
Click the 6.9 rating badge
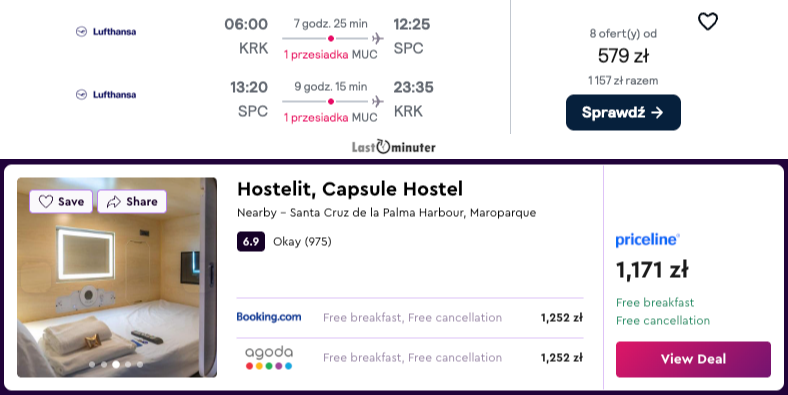pos(251,242)
